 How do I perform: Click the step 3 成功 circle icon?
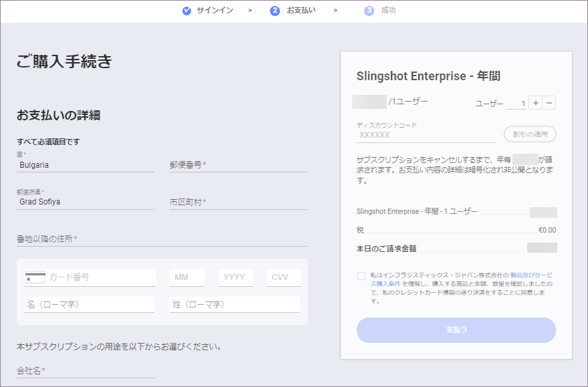tap(369, 11)
